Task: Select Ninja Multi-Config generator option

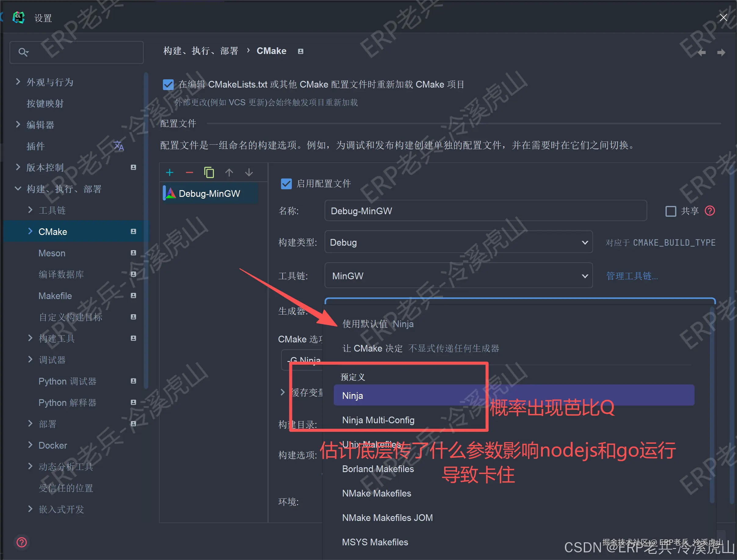Action: point(378,420)
